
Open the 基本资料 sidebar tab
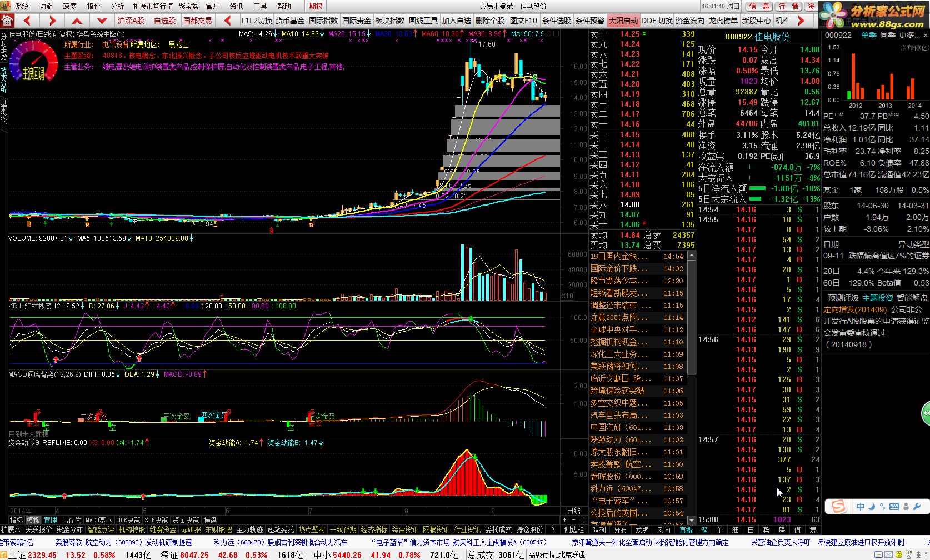pyautogui.click(x=4, y=113)
